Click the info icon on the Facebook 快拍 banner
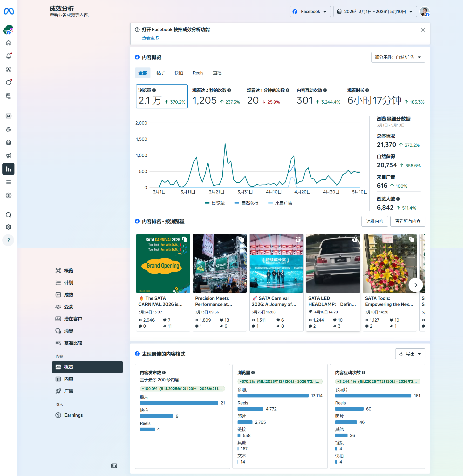 (137, 30)
